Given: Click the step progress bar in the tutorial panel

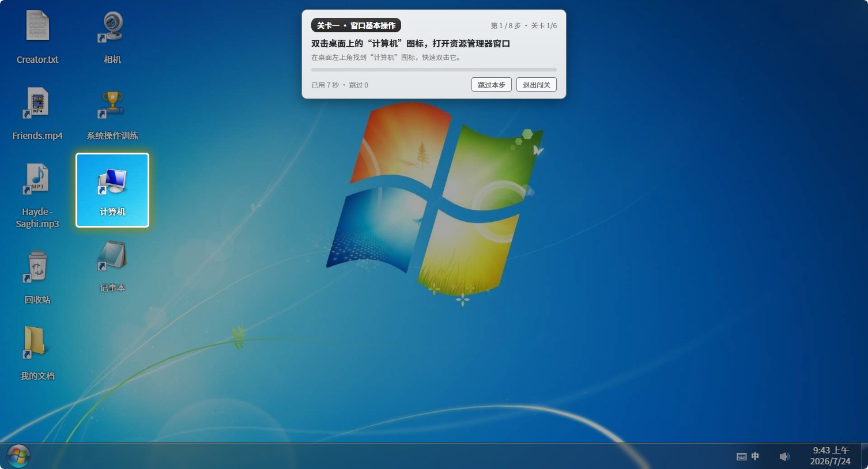Looking at the screenshot, I should coord(434,70).
